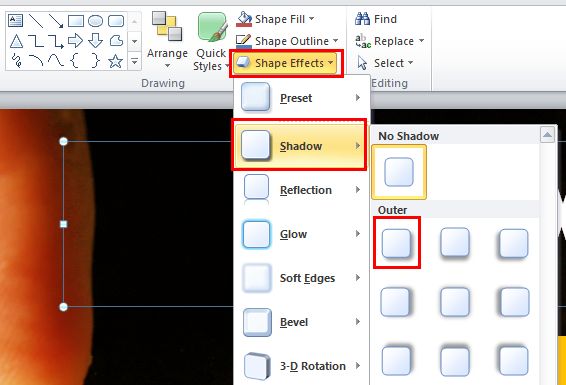Choose the right arrow shape
The height and width of the screenshot is (385, 566).
pyautogui.click(x=75, y=41)
